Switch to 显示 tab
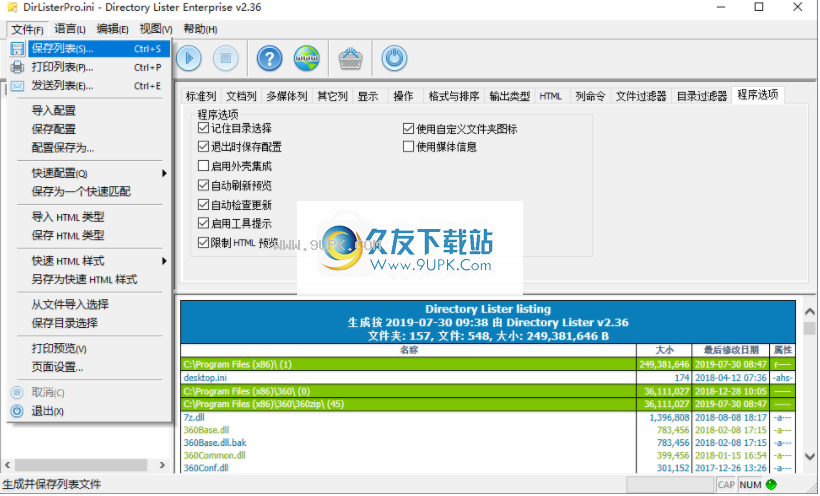 [x=368, y=96]
